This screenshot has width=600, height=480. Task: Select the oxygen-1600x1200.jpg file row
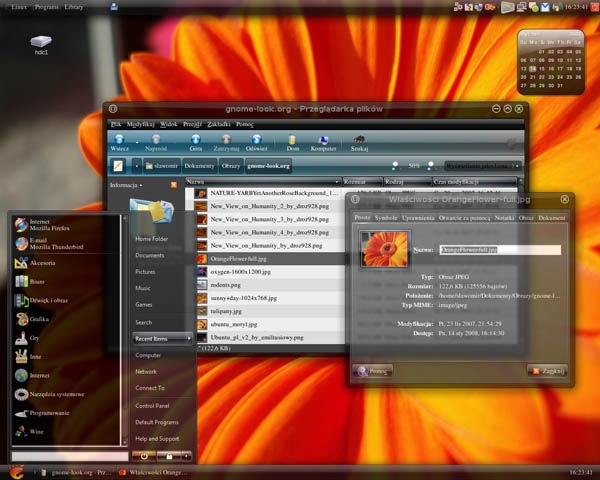coord(268,272)
